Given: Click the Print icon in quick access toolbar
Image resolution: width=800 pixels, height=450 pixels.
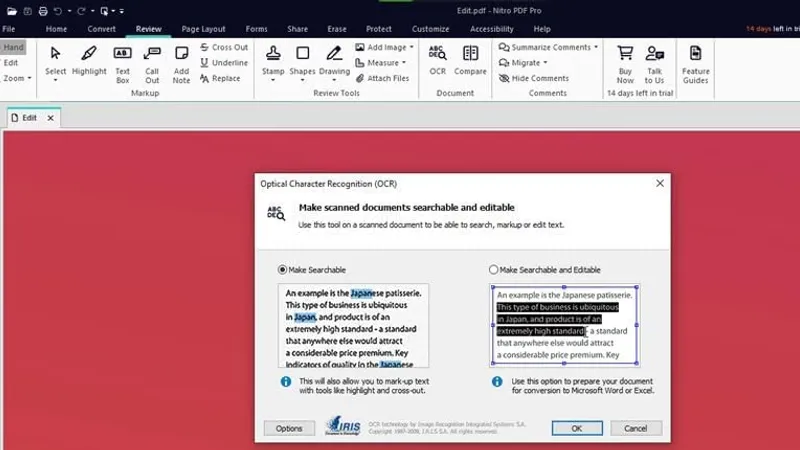Looking at the screenshot, I should pyautogui.click(x=43, y=11).
